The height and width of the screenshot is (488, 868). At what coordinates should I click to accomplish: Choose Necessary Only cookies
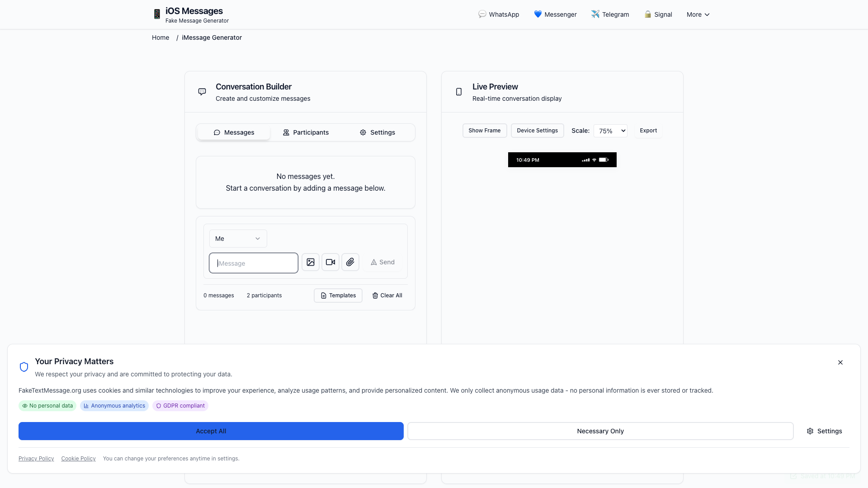600,431
